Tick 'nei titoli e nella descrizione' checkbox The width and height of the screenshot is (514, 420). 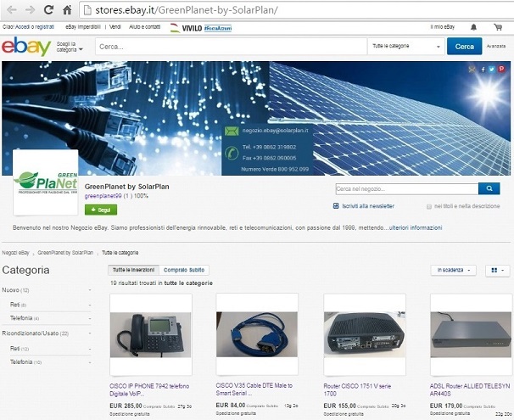click(429, 206)
